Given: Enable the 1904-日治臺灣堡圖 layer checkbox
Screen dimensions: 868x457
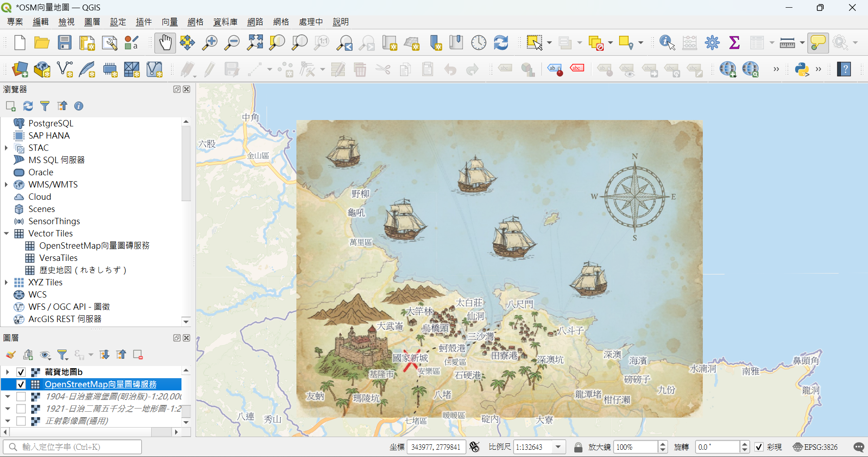Looking at the screenshot, I should tap(21, 397).
